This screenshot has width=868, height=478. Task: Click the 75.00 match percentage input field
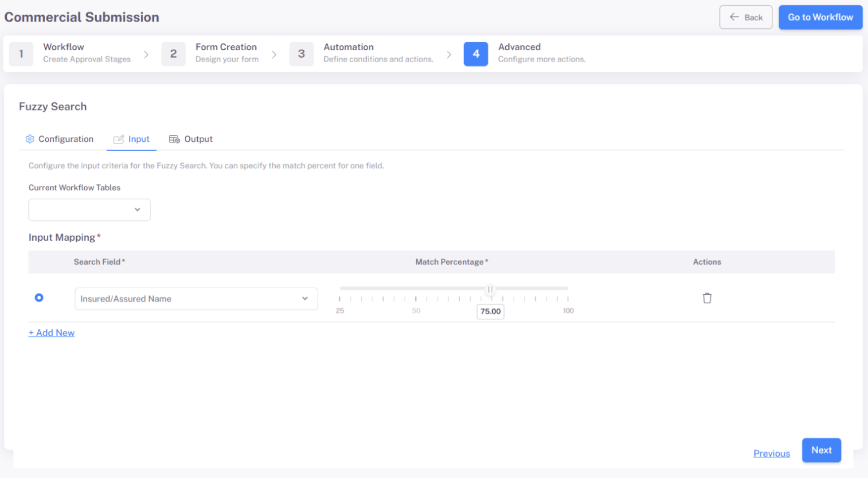490,311
